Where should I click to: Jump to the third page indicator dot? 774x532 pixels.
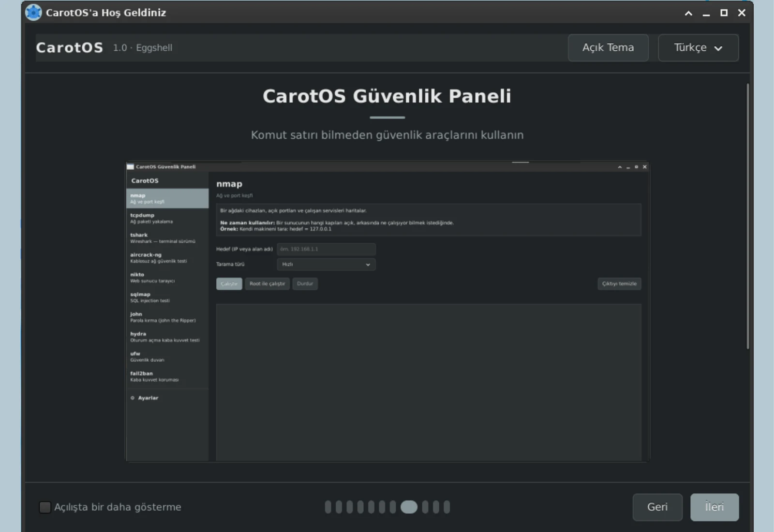click(350, 507)
